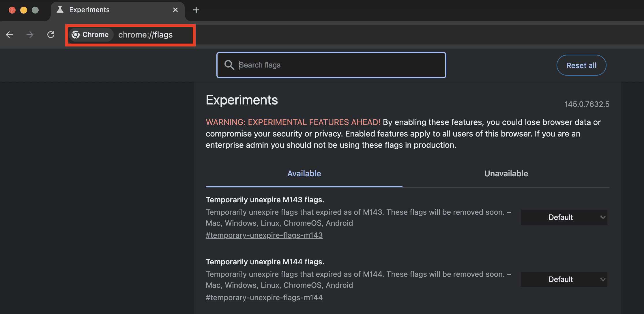This screenshot has width=644, height=314.
Task: Open a new tab with plus icon
Action: point(196,10)
